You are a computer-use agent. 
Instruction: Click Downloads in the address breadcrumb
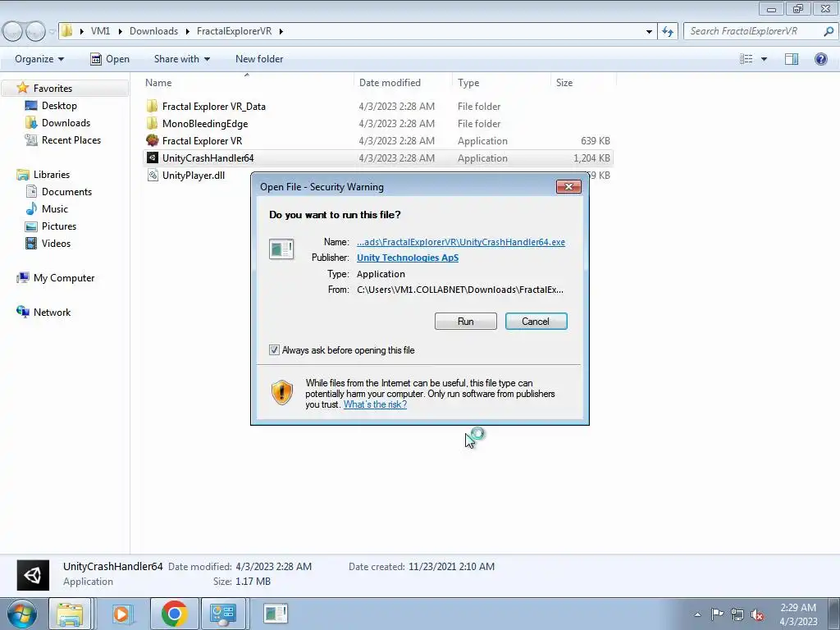click(153, 31)
